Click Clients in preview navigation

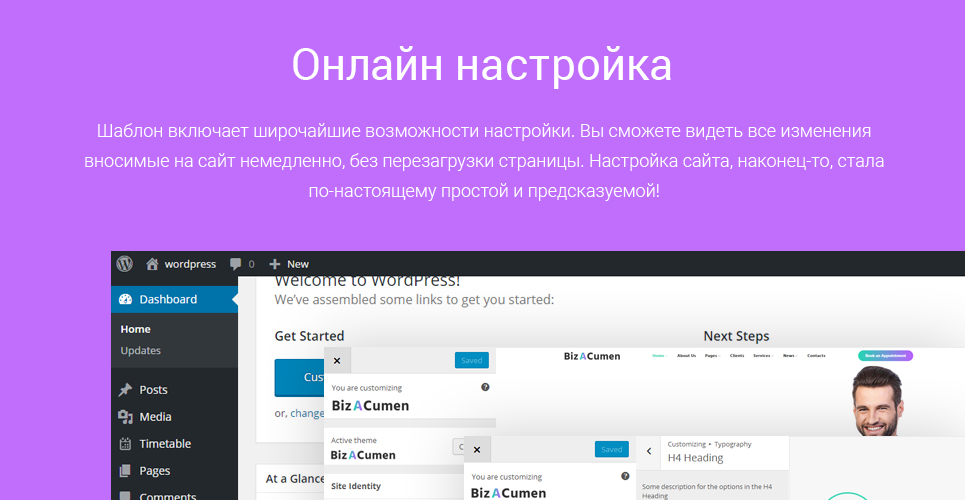pos(737,356)
